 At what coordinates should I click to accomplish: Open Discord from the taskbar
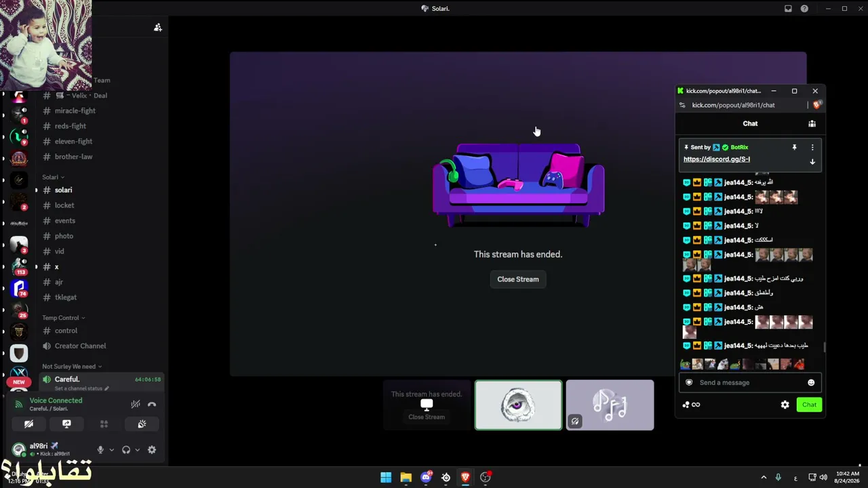[x=426, y=477]
